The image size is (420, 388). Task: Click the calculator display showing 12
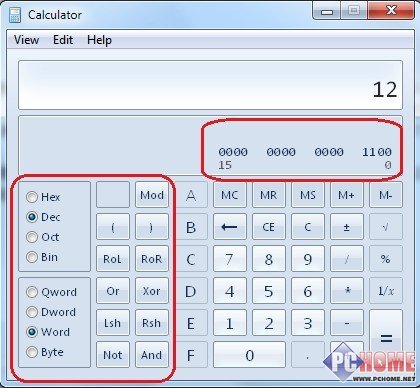[210, 85]
